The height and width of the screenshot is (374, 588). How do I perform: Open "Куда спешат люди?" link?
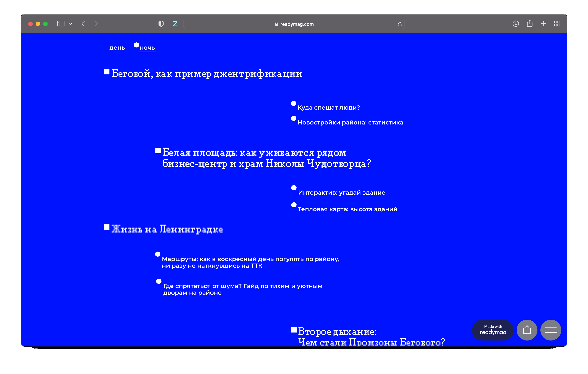(328, 108)
